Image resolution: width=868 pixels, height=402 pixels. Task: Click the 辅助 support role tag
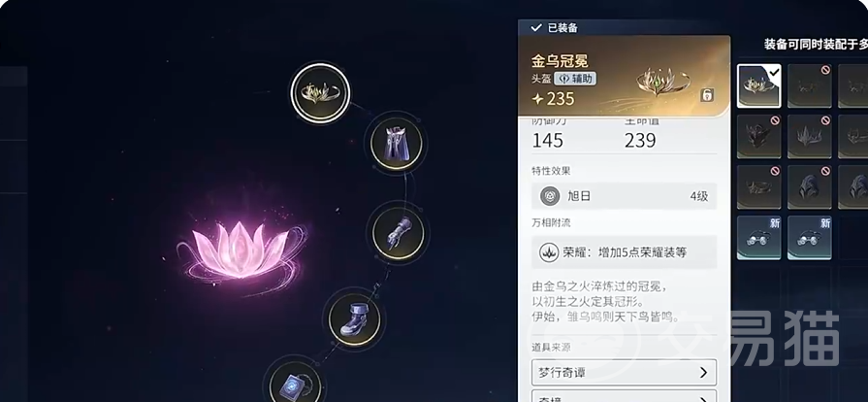(575, 79)
